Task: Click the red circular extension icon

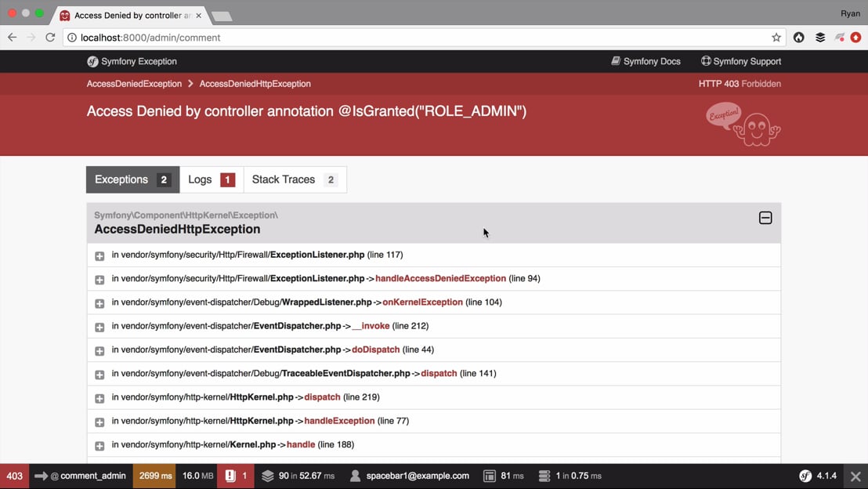Action: pyautogui.click(x=855, y=38)
